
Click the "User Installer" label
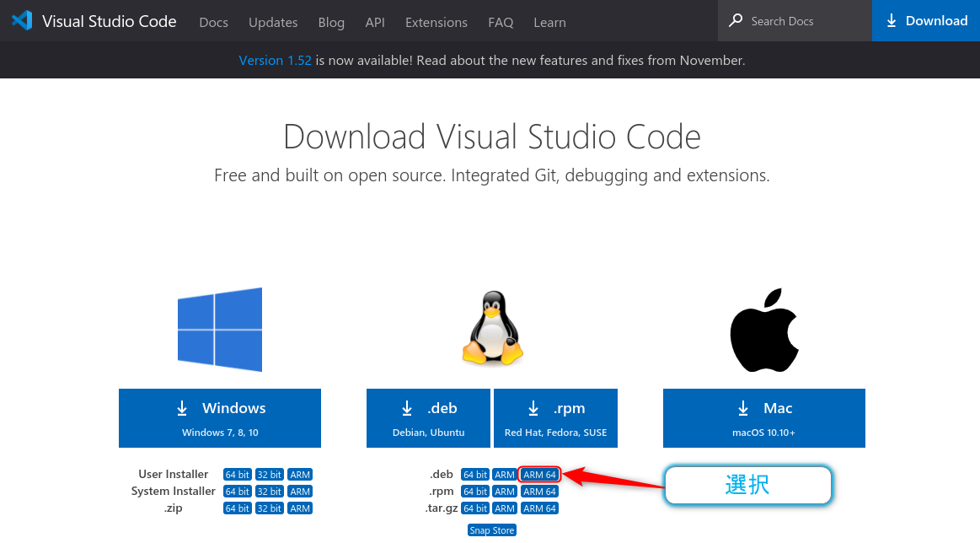pyautogui.click(x=173, y=474)
